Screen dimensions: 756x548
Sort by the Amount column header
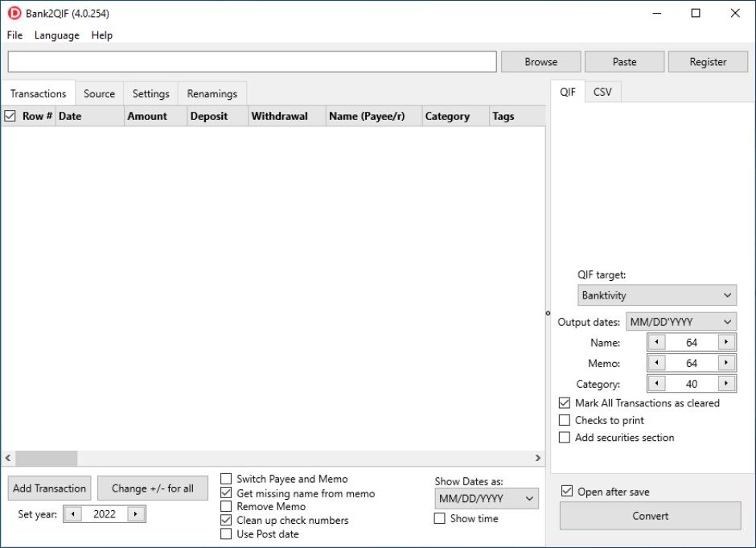pyautogui.click(x=155, y=116)
